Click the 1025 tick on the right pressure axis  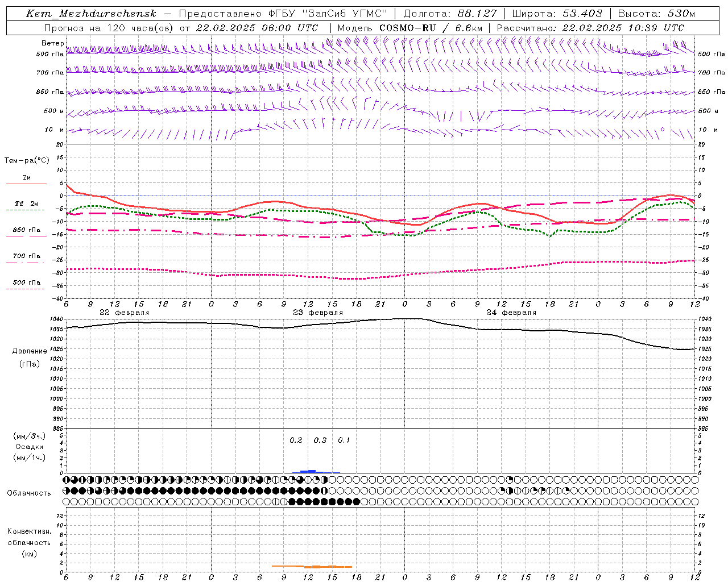(x=705, y=349)
